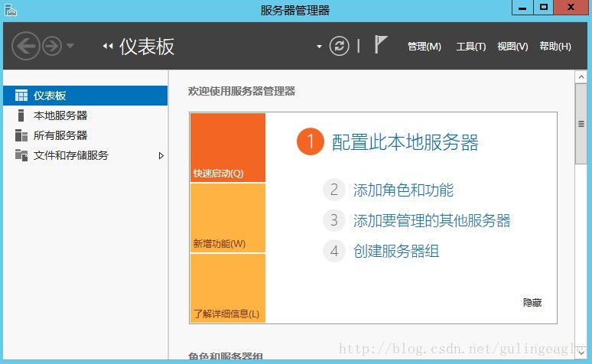Click the 文件和存储服务 icon
The width and height of the screenshot is (592, 364).
[x=21, y=155]
